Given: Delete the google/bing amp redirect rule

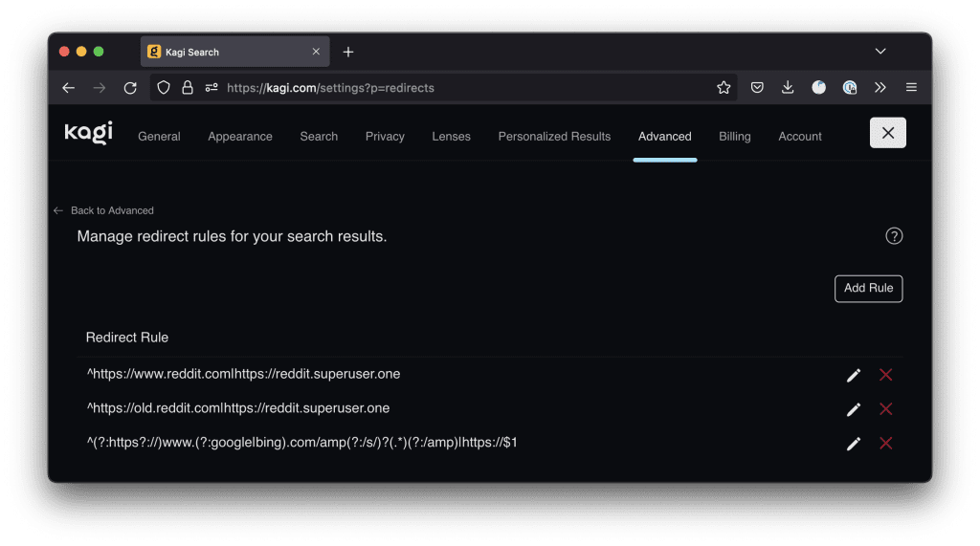Looking at the screenshot, I should pyautogui.click(x=885, y=444).
